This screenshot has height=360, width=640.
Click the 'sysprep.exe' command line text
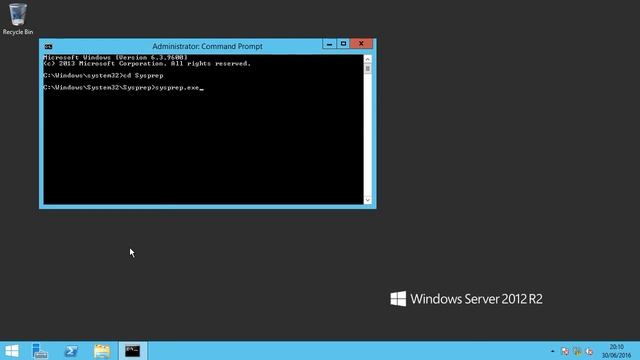[x=177, y=88]
